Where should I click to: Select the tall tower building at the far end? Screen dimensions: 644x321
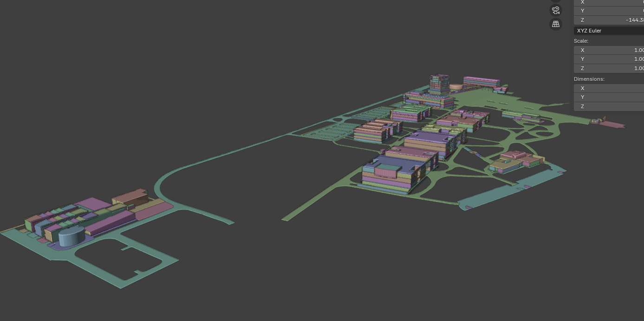pyautogui.click(x=439, y=84)
